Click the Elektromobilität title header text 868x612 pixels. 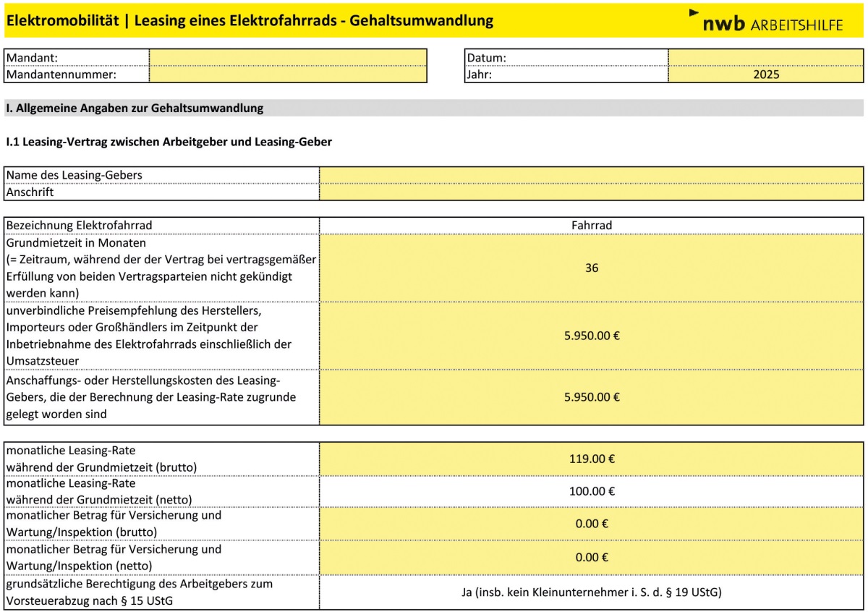pos(250,21)
